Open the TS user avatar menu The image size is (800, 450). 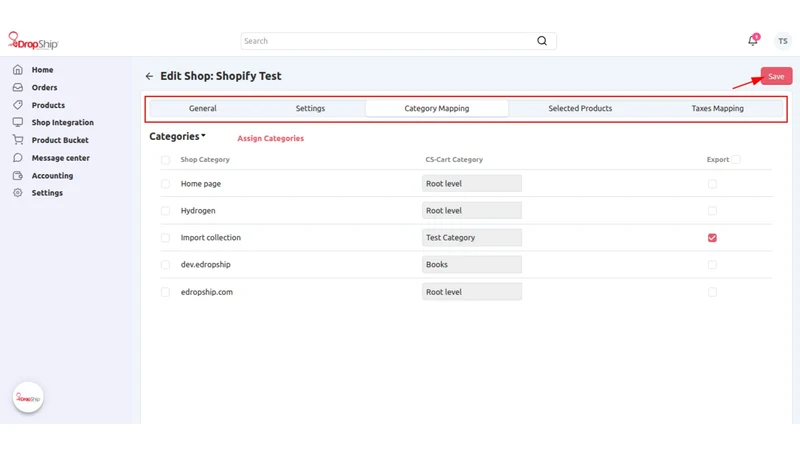tap(783, 41)
